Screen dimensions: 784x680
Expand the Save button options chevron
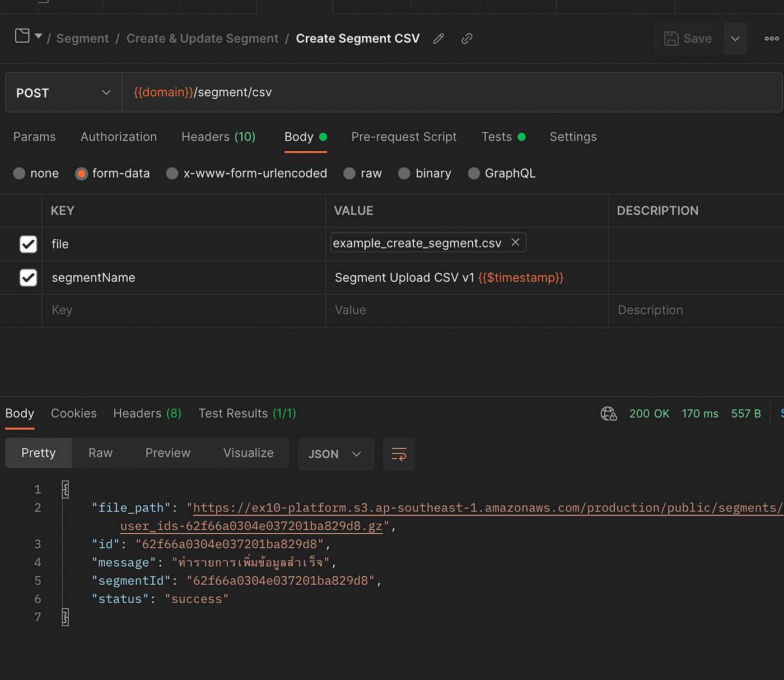point(735,38)
